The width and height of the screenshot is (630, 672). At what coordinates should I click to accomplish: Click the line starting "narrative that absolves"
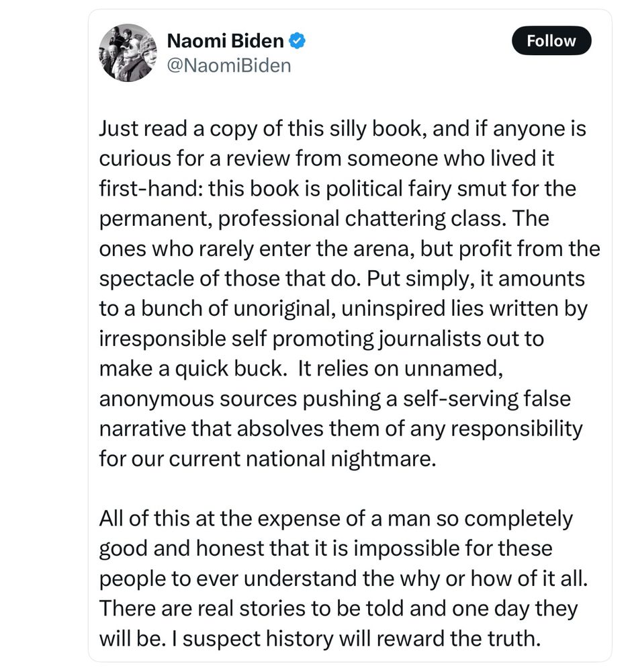[x=341, y=428]
